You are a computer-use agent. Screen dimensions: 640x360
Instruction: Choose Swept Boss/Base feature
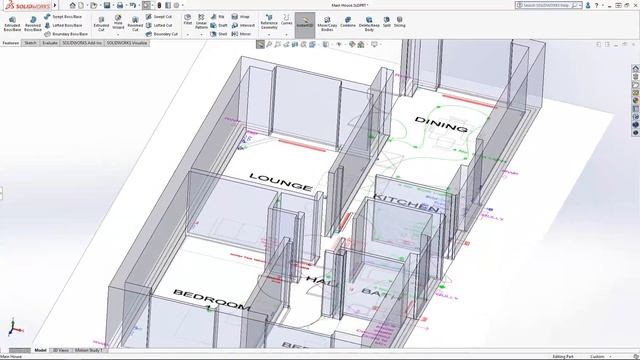tap(63, 17)
